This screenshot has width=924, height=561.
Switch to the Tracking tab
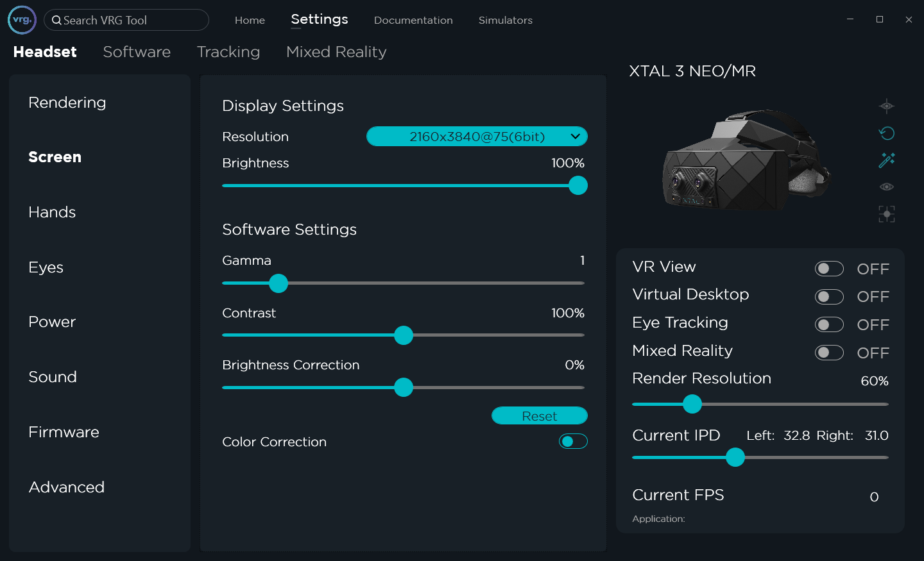tap(228, 52)
